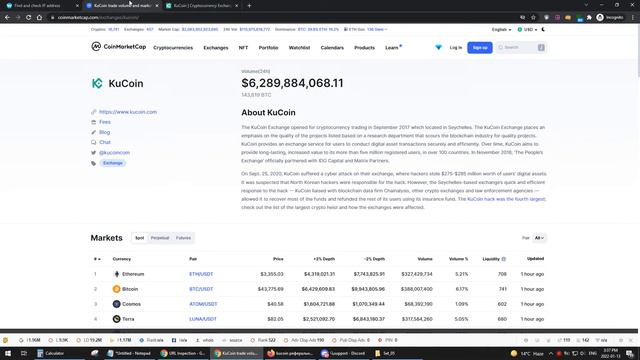Open Discord from the taskbar
The height and width of the screenshot is (360, 640).
coord(344,353)
